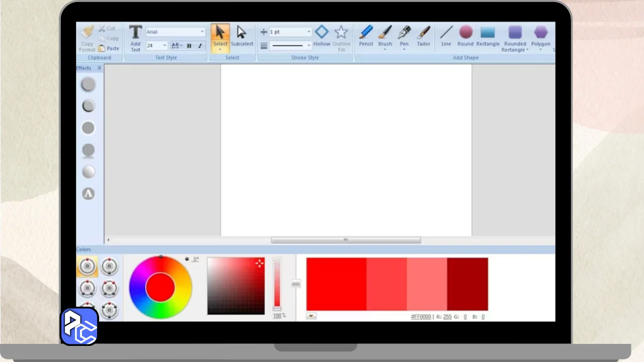Select the Pencil drawing tool

pyautogui.click(x=366, y=35)
